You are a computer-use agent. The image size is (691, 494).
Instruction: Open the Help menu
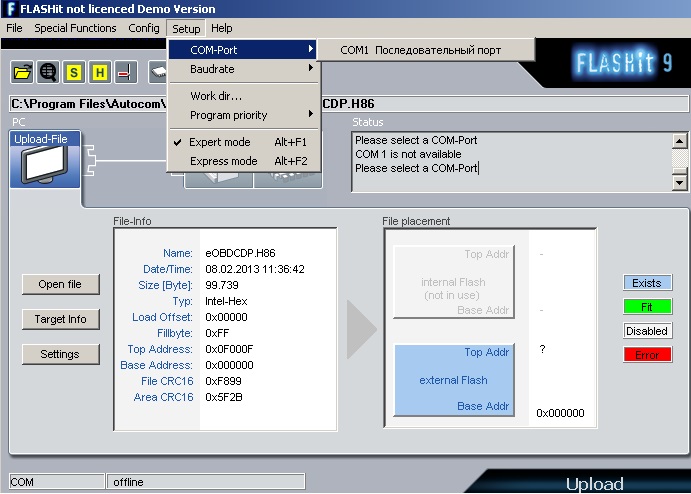coord(222,28)
